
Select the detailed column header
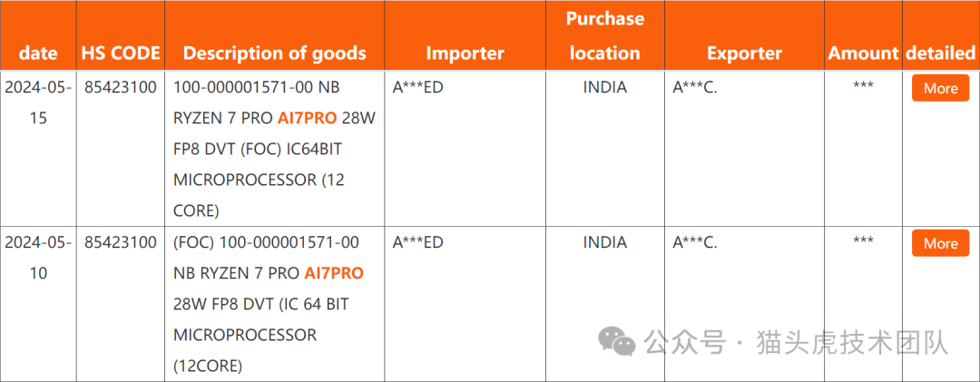pos(940,54)
